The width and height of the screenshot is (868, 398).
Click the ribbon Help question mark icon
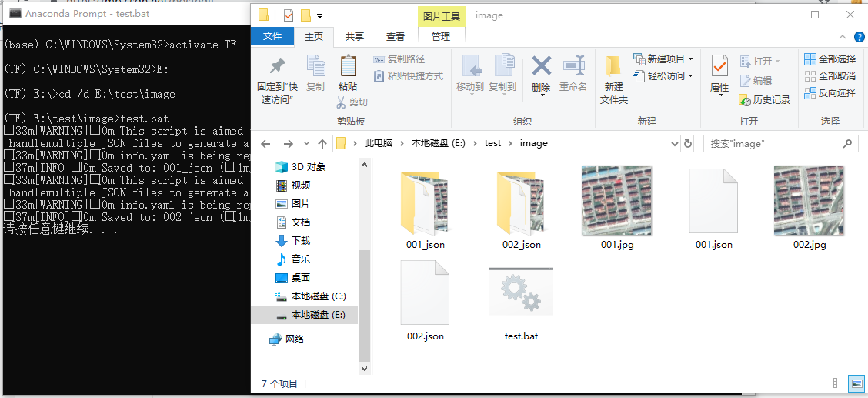click(x=860, y=37)
